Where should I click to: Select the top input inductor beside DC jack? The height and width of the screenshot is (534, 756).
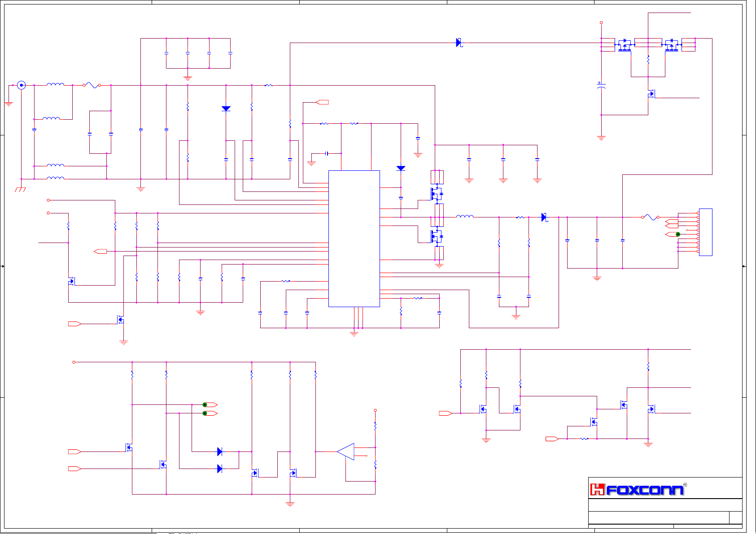pyautogui.click(x=55, y=84)
